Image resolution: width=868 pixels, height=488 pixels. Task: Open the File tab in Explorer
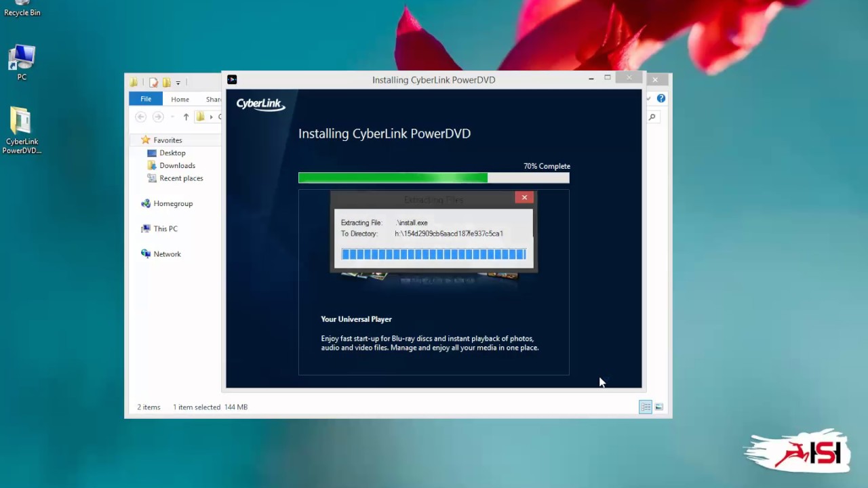click(x=146, y=99)
